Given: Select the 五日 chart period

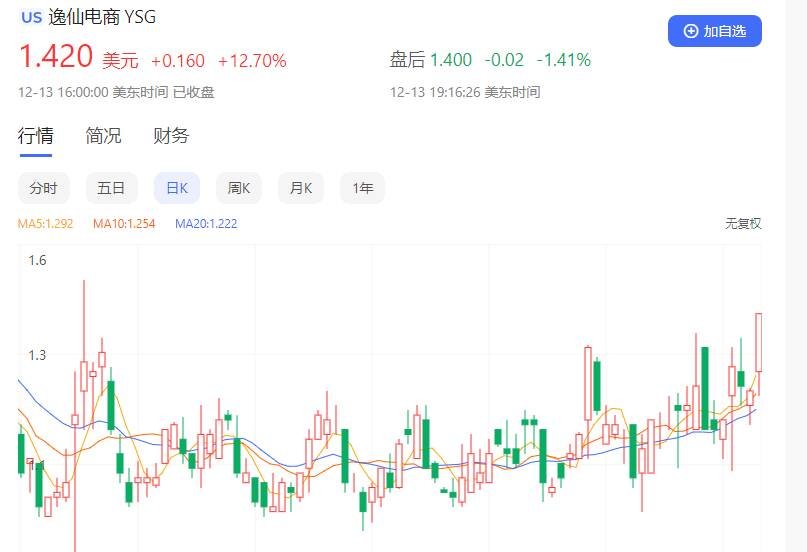Looking at the screenshot, I should pos(111,188).
